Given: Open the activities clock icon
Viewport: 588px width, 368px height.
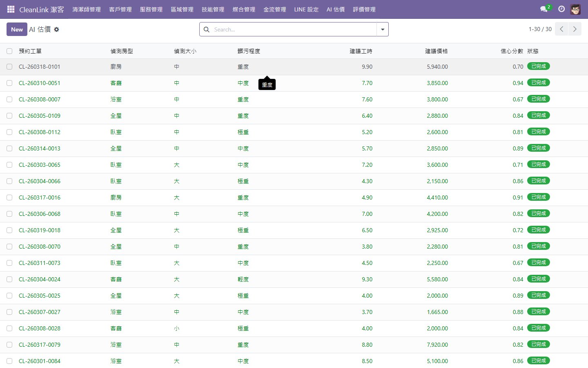Looking at the screenshot, I should click(561, 9).
